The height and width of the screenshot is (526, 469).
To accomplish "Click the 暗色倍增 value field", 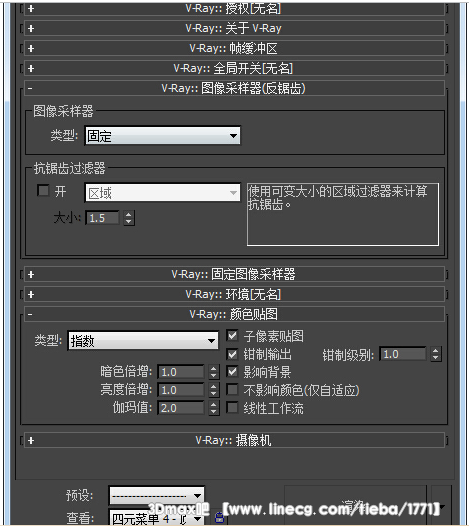I will [x=181, y=372].
